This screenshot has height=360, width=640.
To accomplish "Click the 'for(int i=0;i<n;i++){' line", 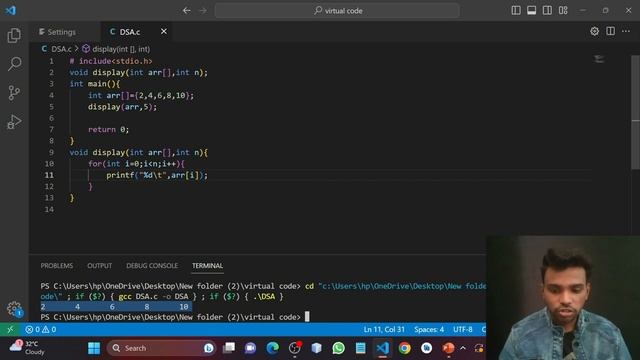I will (136, 164).
